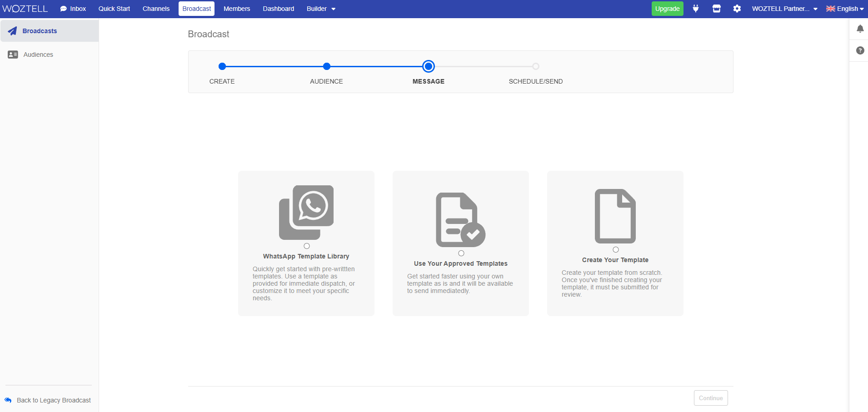Click the notification bell icon

(860, 29)
